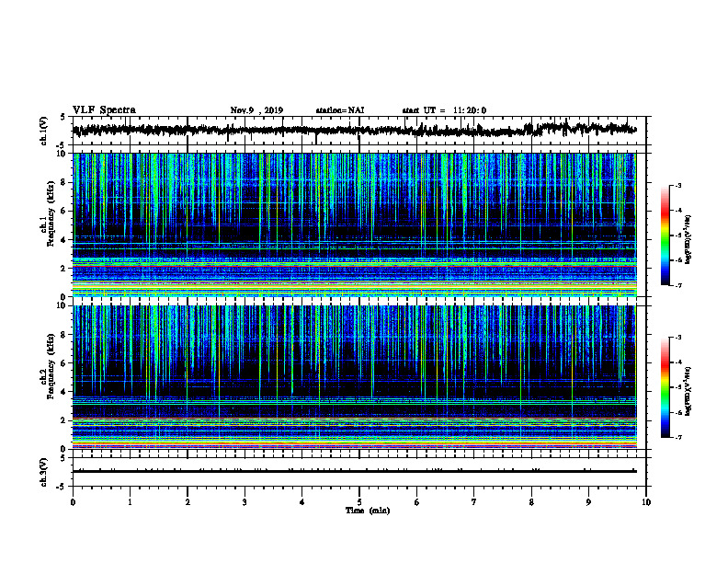
Task: Click the "VLF Spectra" plot title
Action: pyautogui.click(x=104, y=110)
